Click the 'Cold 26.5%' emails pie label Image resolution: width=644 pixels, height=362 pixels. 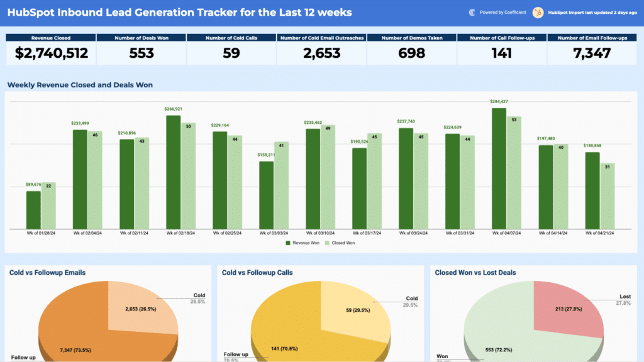click(199, 299)
